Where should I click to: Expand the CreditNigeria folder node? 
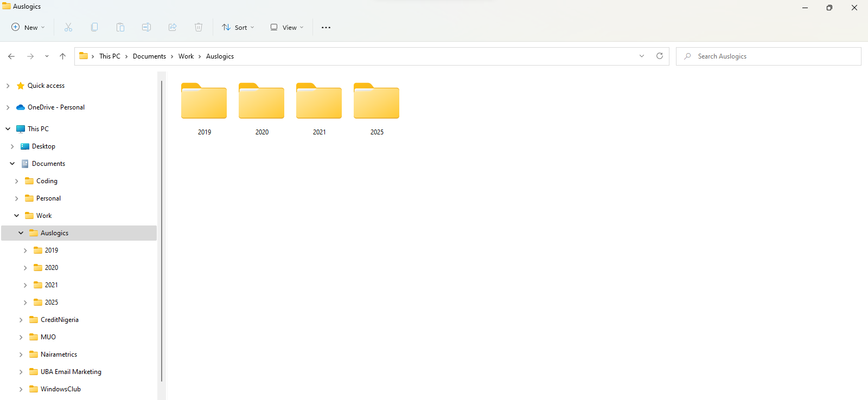21,320
